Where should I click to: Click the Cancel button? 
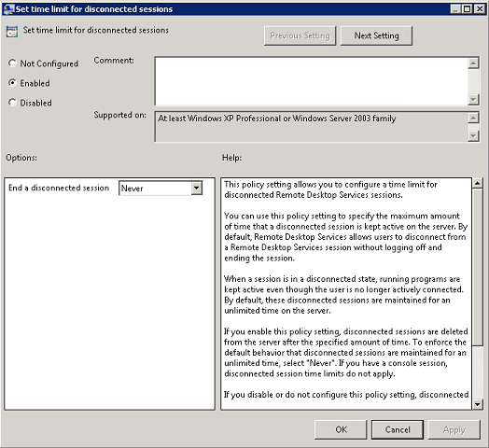coord(398,429)
